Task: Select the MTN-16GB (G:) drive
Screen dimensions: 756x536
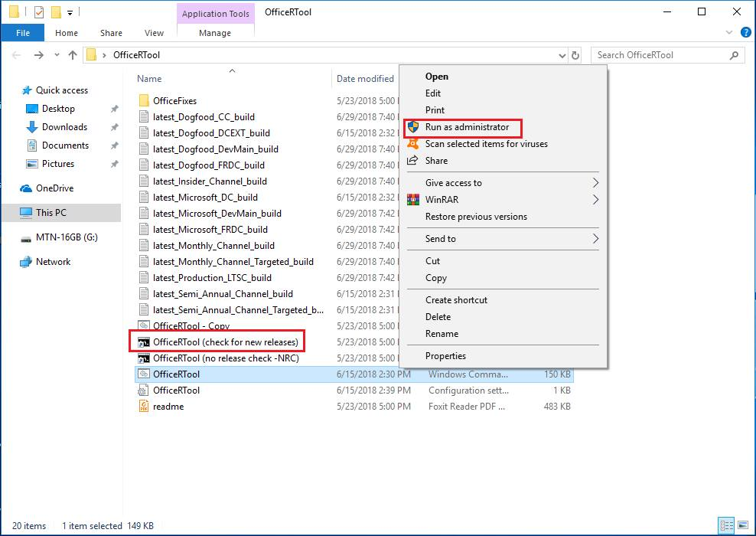Action: 67,237
